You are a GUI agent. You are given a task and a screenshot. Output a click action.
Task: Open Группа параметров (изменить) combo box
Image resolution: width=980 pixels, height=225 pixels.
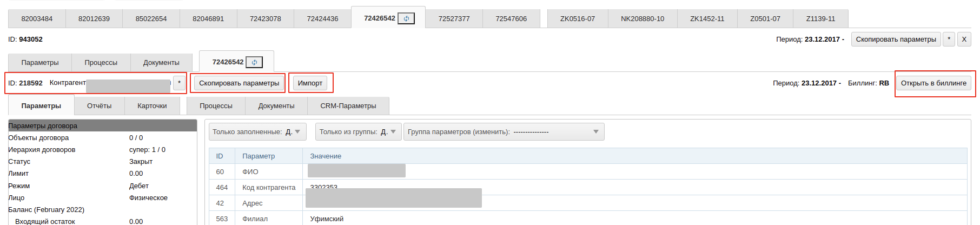click(x=504, y=131)
